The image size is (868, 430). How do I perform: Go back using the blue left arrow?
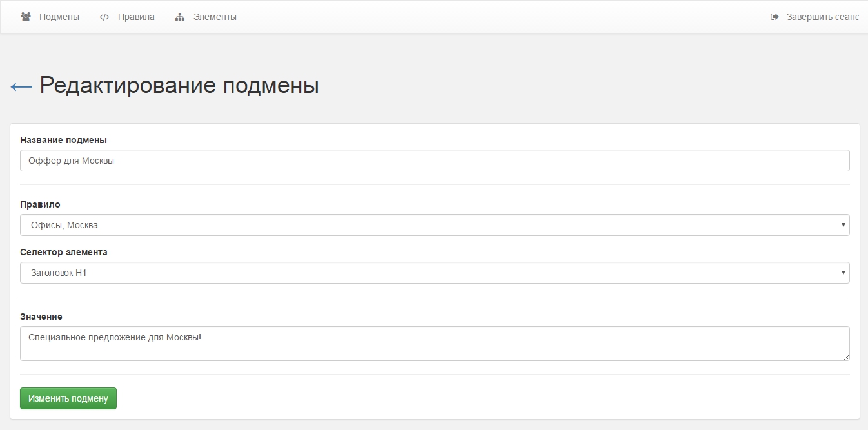[21, 86]
